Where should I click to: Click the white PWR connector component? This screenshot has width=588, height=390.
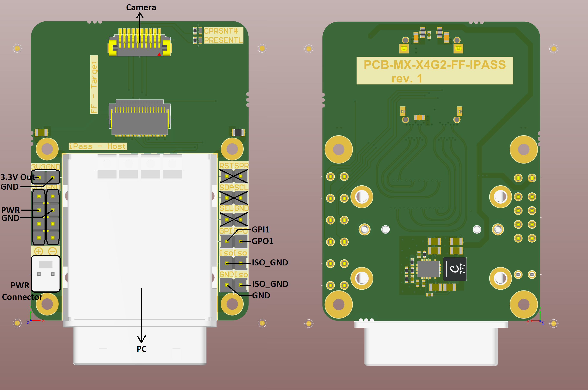[46, 273]
